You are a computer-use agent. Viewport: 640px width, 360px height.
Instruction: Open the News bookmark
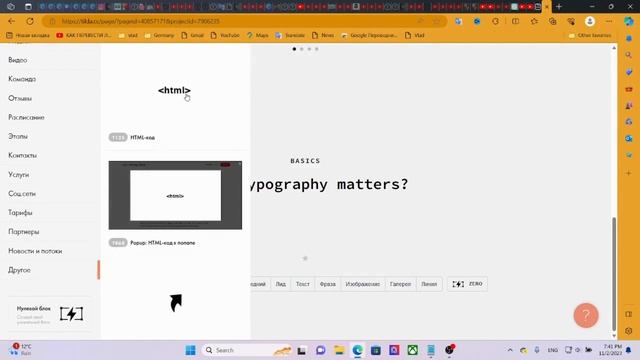pyautogui.click(x=323, y=36)
